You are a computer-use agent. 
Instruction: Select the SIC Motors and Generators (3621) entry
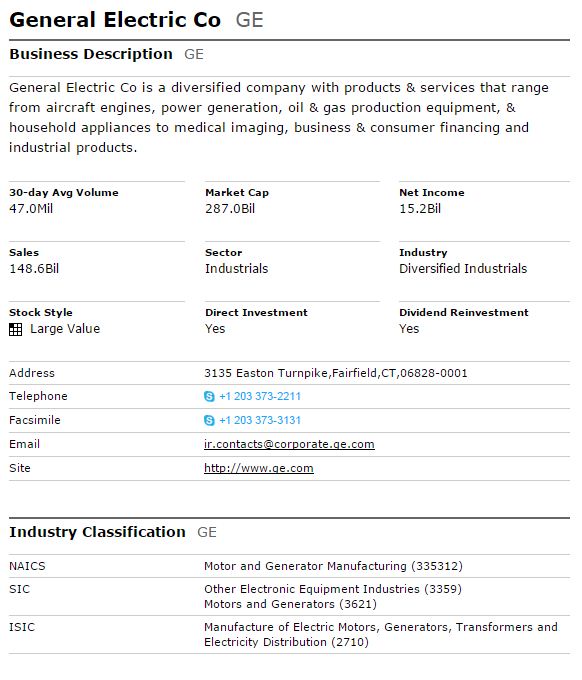(x=290, y=604)
